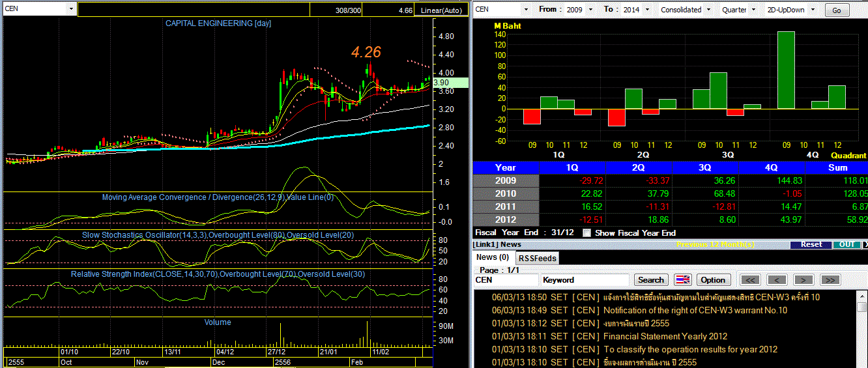Screen dimensions: 868x368
Task: Enable Show Fiscal Year End checkbox
Action: pos(586,233)
